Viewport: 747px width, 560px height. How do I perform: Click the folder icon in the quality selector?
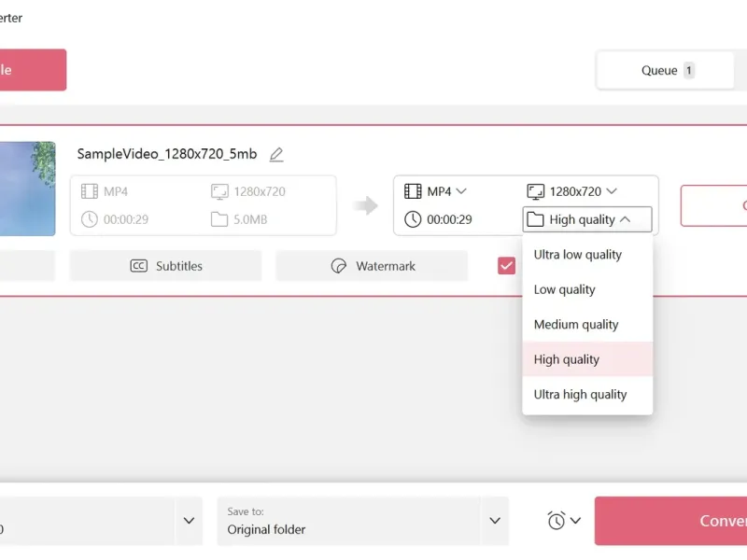pos(535,220)
